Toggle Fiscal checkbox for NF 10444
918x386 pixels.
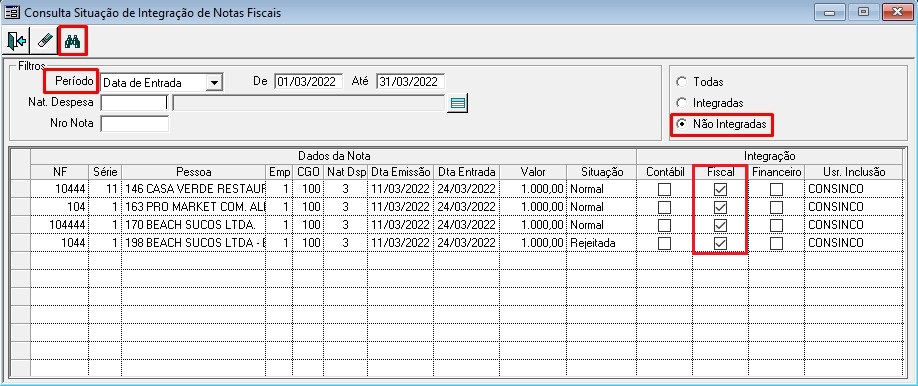(x=720, y=189)
